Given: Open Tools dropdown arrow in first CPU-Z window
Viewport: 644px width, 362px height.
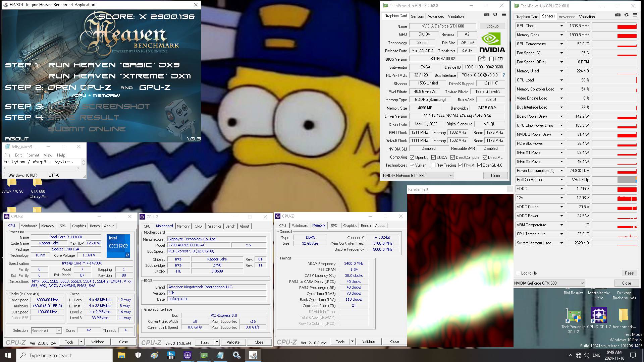Looking at the screenshot, I should 81,342.
